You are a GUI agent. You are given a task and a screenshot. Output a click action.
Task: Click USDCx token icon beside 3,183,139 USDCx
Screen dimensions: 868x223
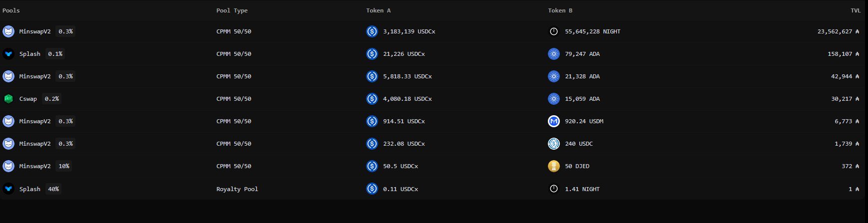[x=372, y=31]
